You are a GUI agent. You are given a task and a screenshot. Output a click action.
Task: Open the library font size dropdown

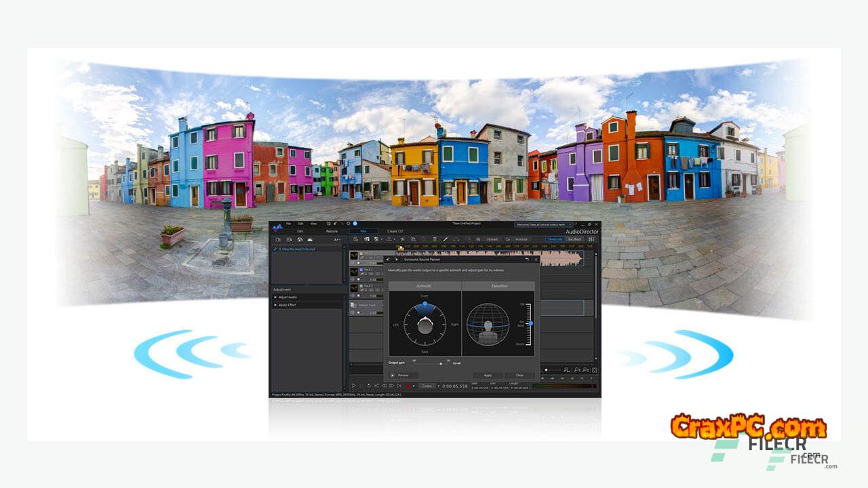tap(337, 239)
